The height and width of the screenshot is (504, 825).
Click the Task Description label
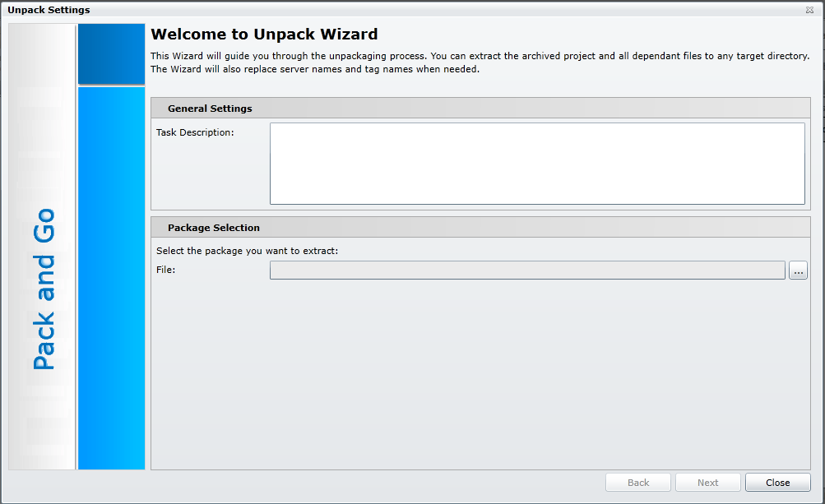(195, 132)
